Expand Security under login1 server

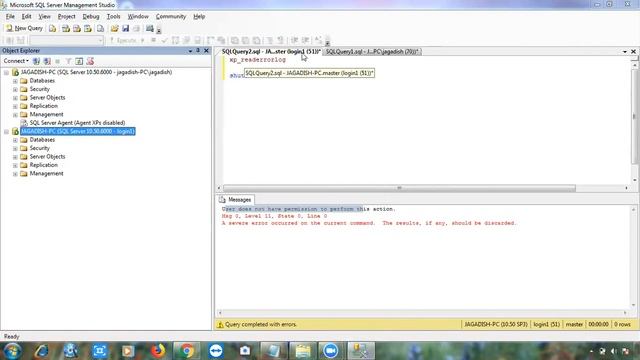15,148
